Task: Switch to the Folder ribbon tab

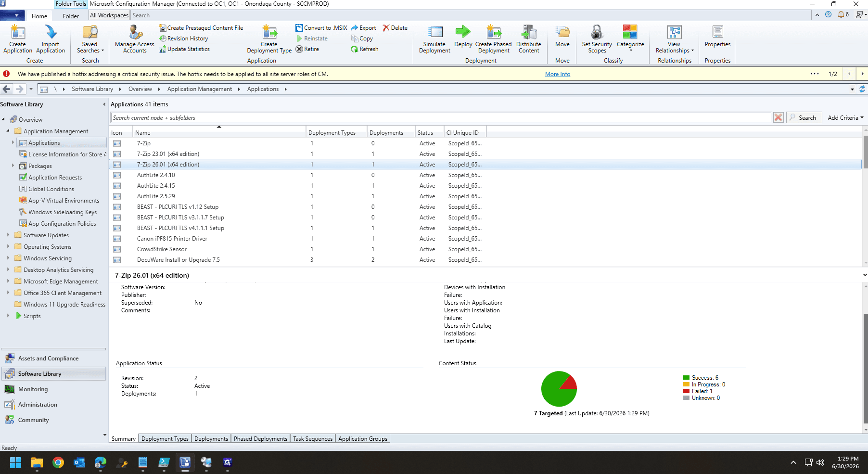Action: click(71, 16)
